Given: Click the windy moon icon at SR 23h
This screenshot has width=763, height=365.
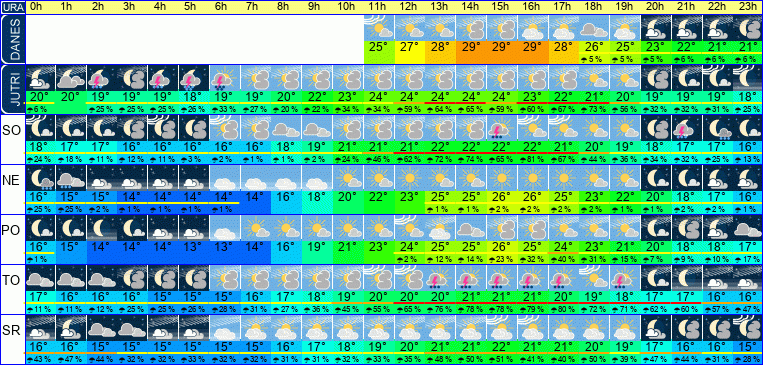Looking at the screenshot, I should tap(747, 327).
